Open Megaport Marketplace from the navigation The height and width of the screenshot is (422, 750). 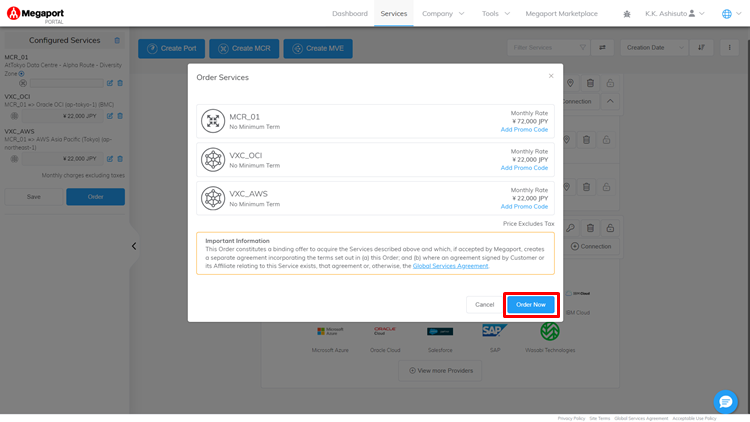point(561,14)
